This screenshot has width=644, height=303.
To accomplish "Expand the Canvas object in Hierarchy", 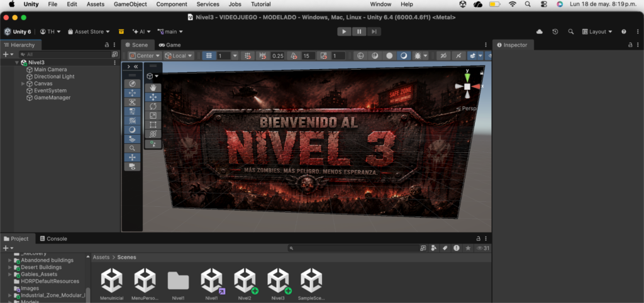I will click(23, 84).
